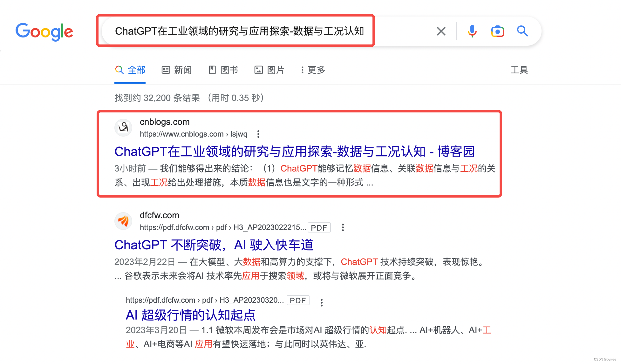
Task: Switch to the 新闻 (News) tab
Action: click(x=177, y=70)
